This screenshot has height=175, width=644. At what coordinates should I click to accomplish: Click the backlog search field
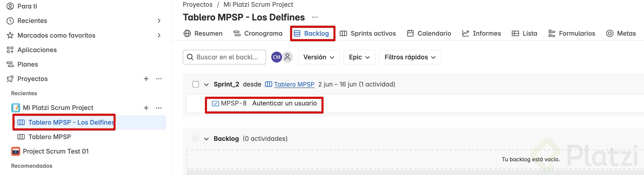[227, 57]
